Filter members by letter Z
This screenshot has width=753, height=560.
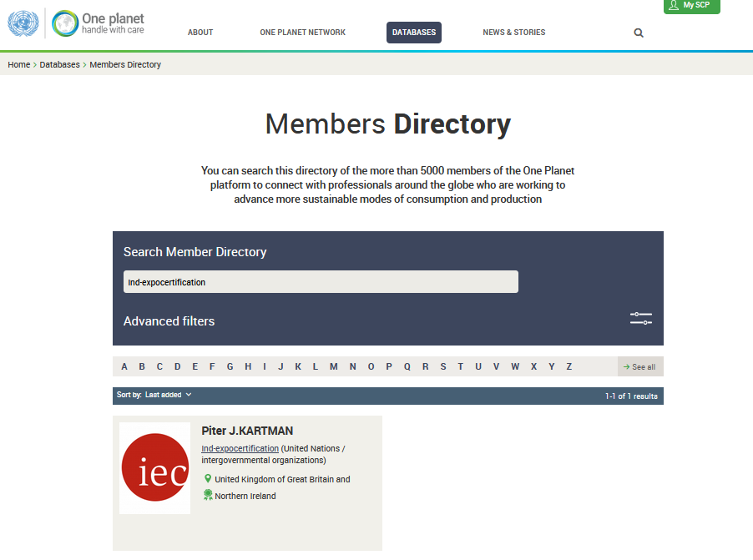pyautogui.click(x=569, y=366)
